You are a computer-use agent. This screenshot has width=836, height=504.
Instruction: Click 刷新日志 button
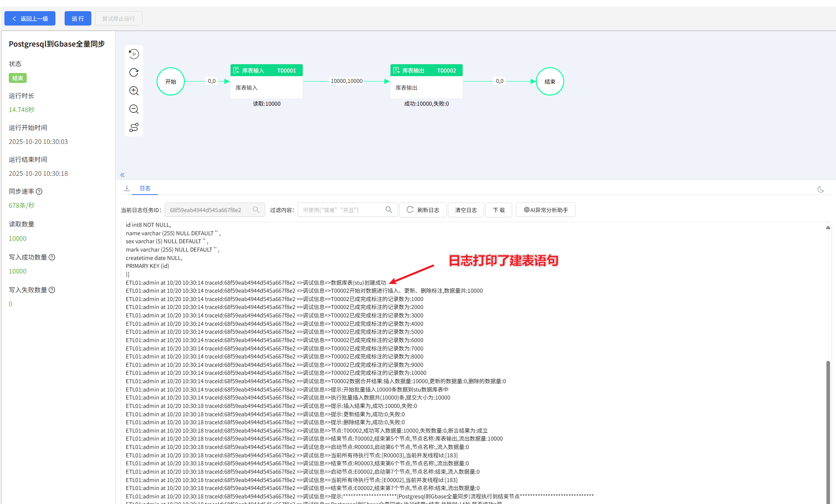click(x=423, y=210)
